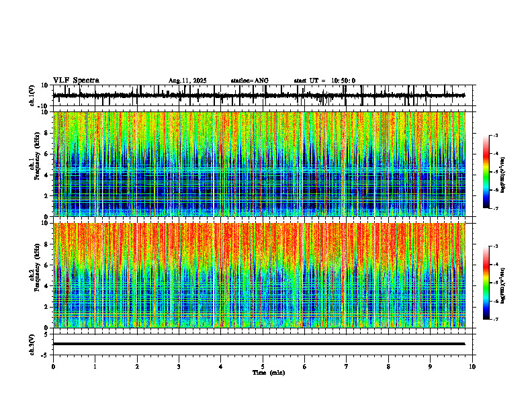The width and height of the screenshot is (532, 411).
Task: Click time axis tick label "9"
Action: (430, 367)
